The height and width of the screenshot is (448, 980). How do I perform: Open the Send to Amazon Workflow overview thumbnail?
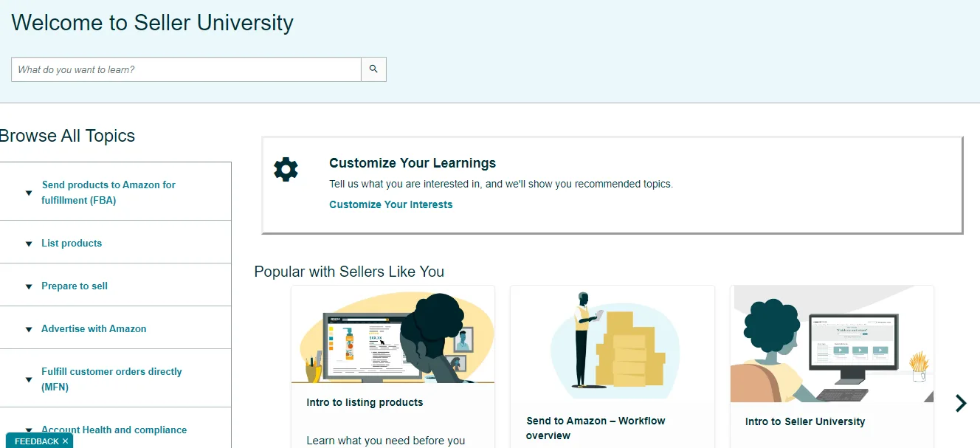(612, 342)
